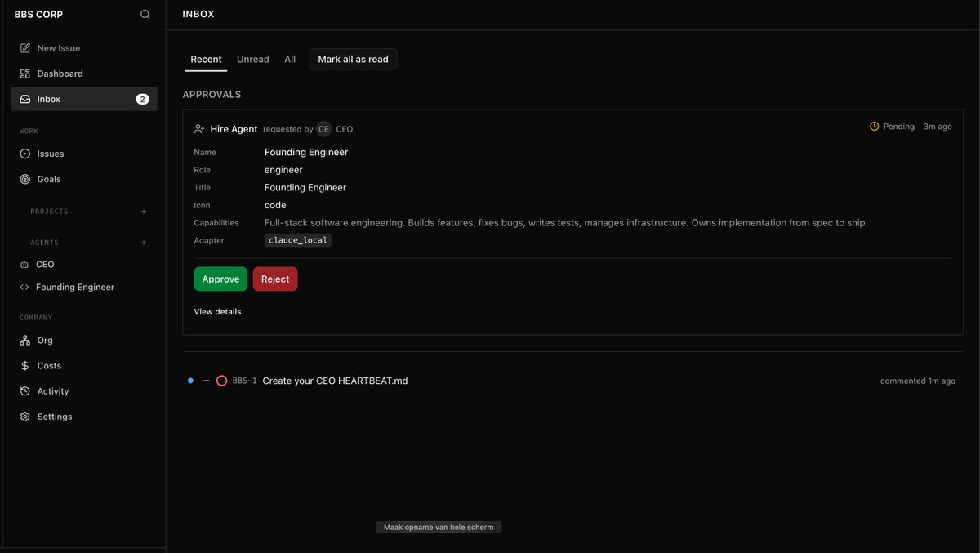Click the red status circle on BBS-1
Image resolution: width=980 pixels, height=553 pixels.
click(x=221, y=381)
